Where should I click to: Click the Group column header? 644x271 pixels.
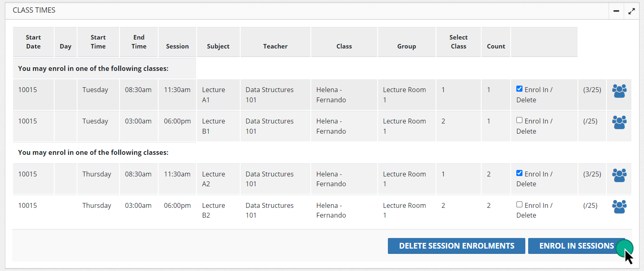click(407, 46)
